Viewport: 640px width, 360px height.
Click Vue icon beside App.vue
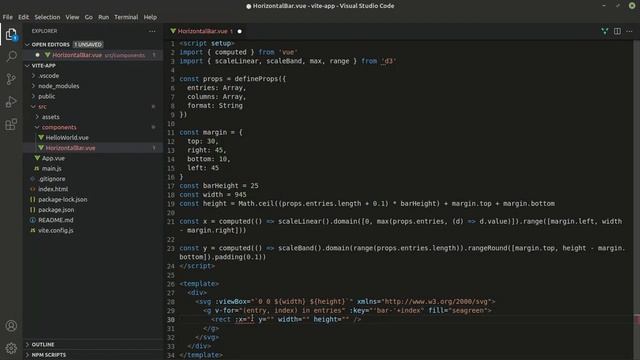click(x=37, y=158)
